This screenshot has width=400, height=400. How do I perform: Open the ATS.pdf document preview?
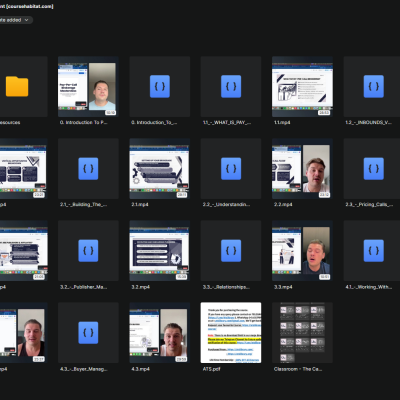(x=231, y=333)
